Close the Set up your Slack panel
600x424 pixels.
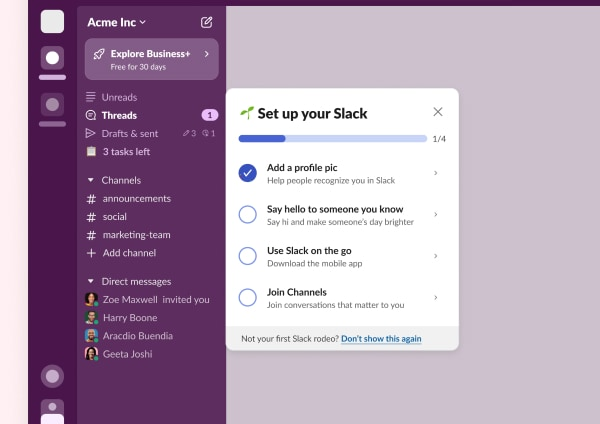point(438,112)
